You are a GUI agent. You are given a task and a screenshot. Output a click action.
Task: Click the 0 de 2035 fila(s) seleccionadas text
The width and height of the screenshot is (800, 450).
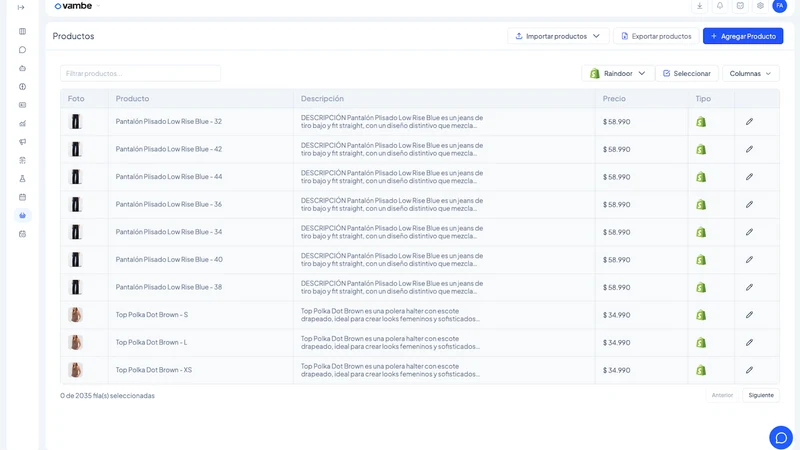coord(107,395)
